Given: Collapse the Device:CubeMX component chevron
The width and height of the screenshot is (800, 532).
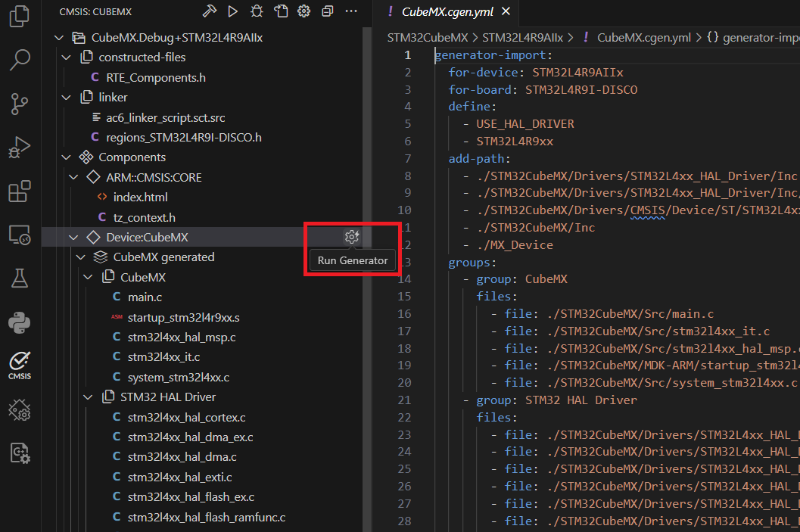Looking at the screenshot, I should pos(73,237).
